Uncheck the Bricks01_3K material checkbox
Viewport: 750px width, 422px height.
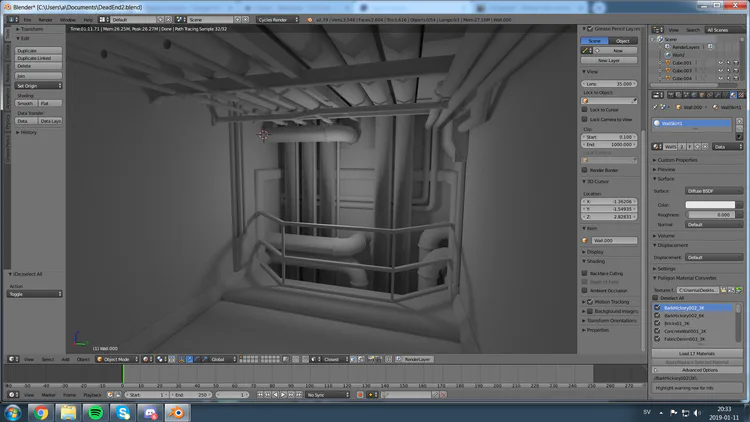click(x=657, y=323)
